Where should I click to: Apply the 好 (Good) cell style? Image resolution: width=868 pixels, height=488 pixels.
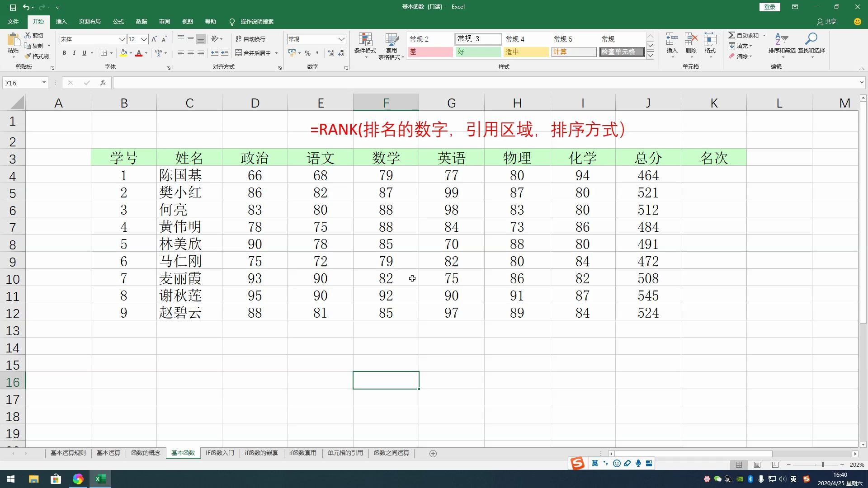478,52
